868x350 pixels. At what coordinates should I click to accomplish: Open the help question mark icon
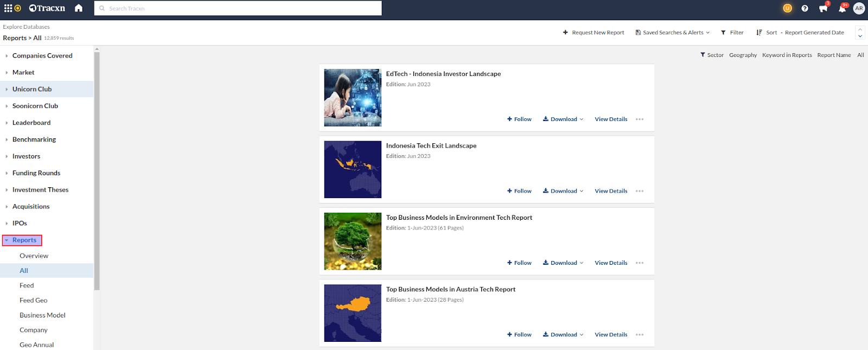[805, 8]
